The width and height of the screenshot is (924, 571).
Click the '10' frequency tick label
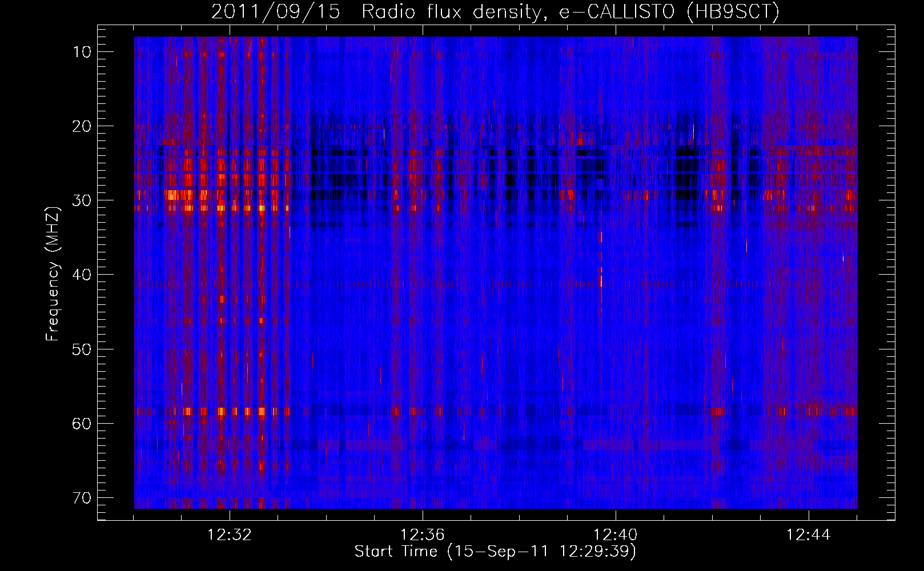[82, 52]
